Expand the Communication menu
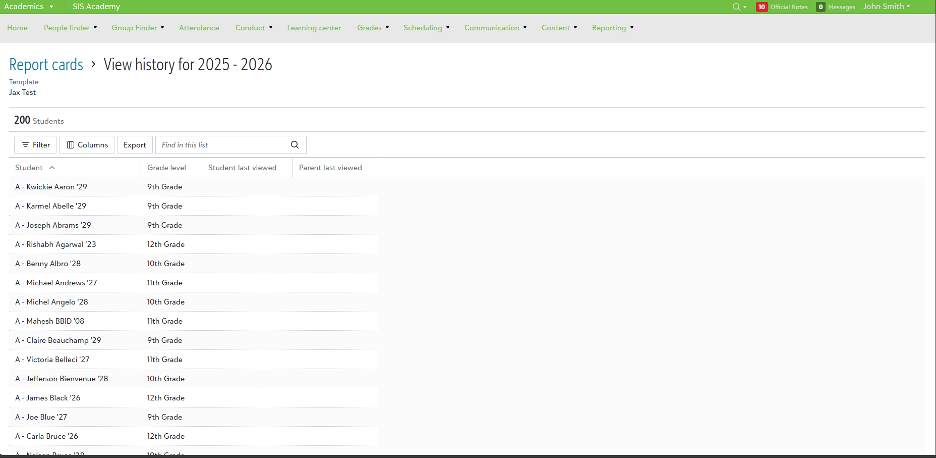The height and width of the screenshot is (458, 936). 495,27
